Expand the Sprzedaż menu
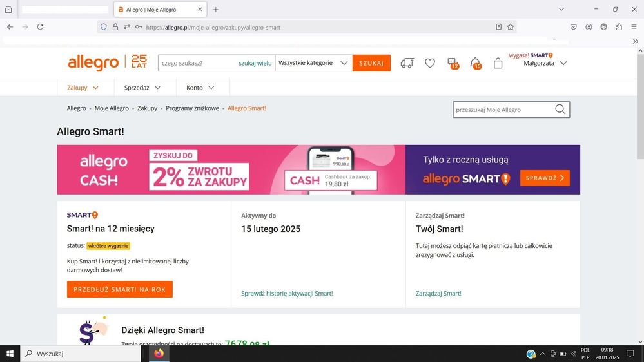 pyautogui.click(x=142, y=88)
